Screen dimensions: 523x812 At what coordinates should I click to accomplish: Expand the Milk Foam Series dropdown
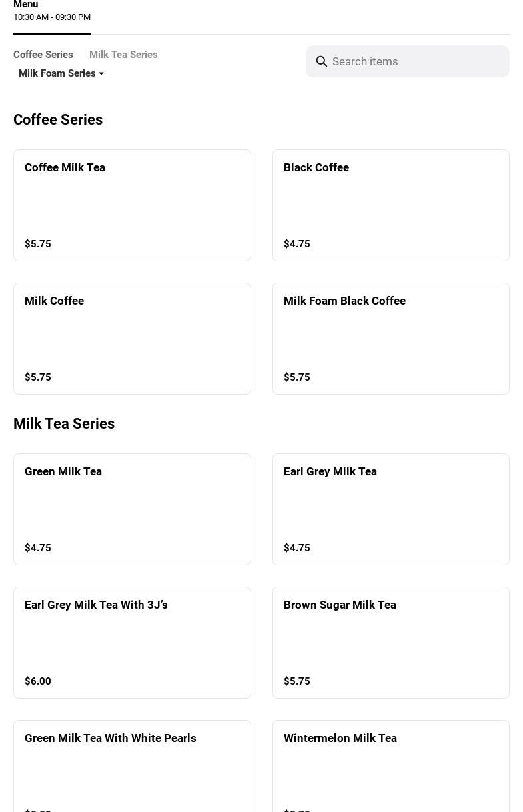(x=61, y=73)
